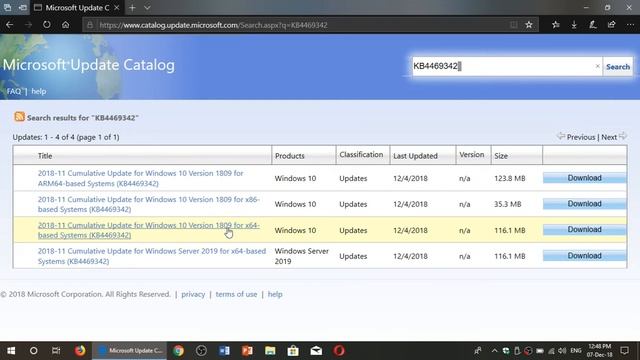Download the Windows Server 2019 update
The image size is (640, 360).
tap(584, 256)
